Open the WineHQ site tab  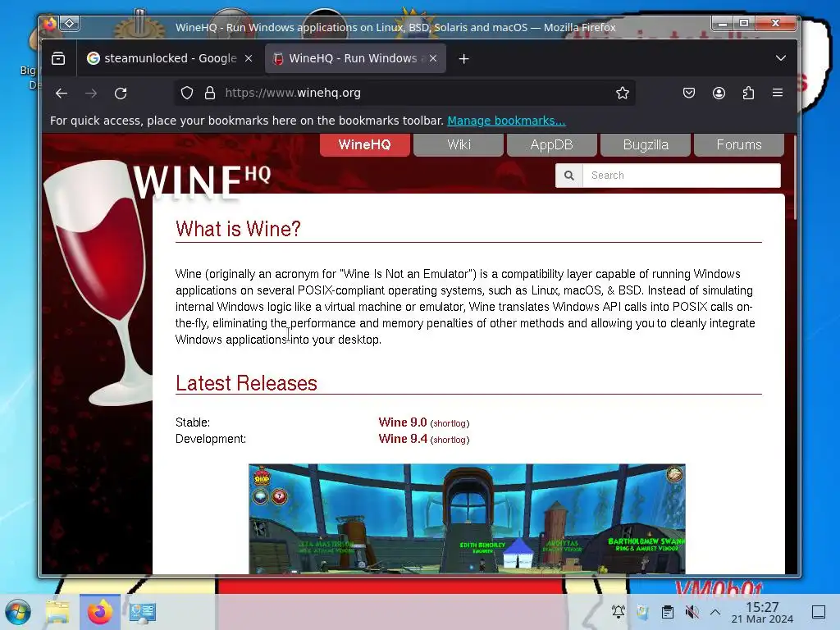pyautogui.click(x=365, y=144)
